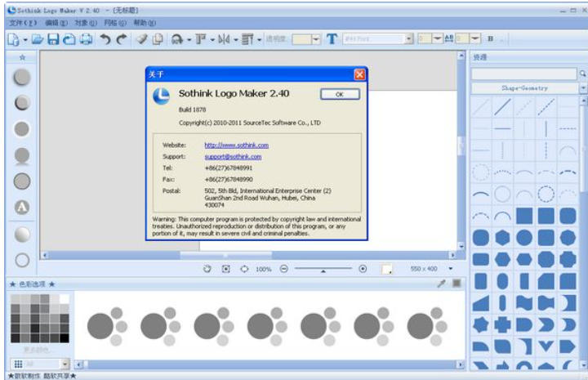Open the 帮助(H) menu
588x380 pixels.
(145, 23)
